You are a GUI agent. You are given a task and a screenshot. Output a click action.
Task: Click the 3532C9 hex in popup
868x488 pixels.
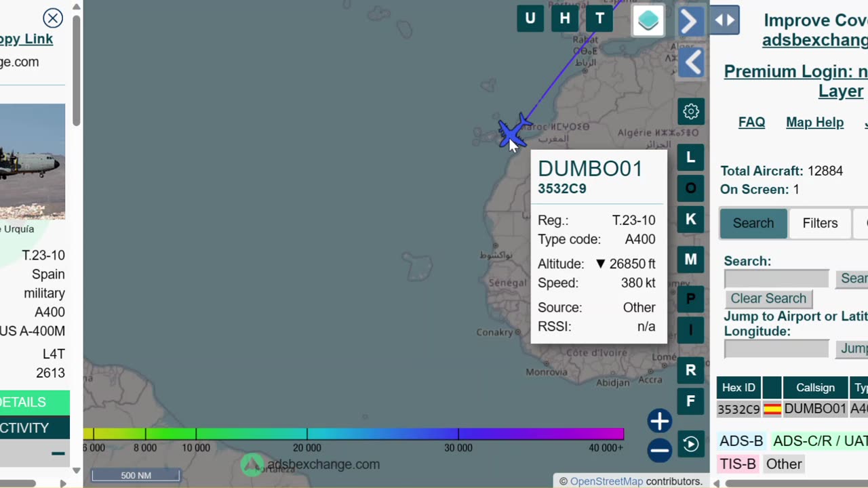[x=562, y=189]
